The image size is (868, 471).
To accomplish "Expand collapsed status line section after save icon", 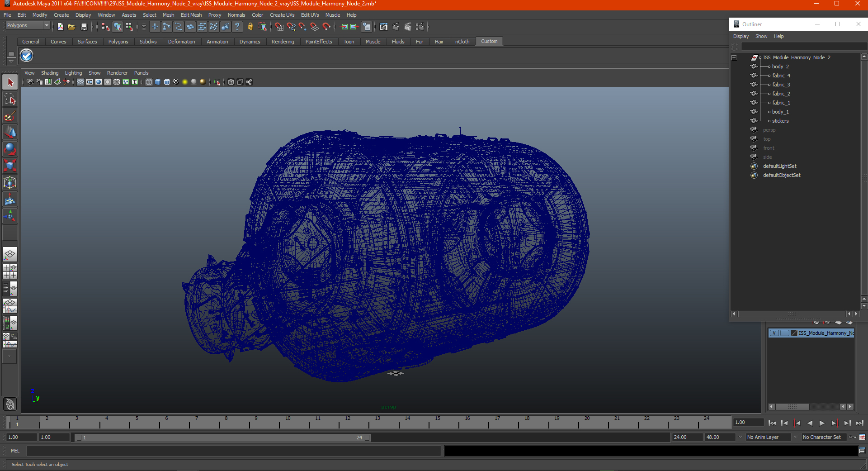I will pyautogui.click(x=93, y=27).
